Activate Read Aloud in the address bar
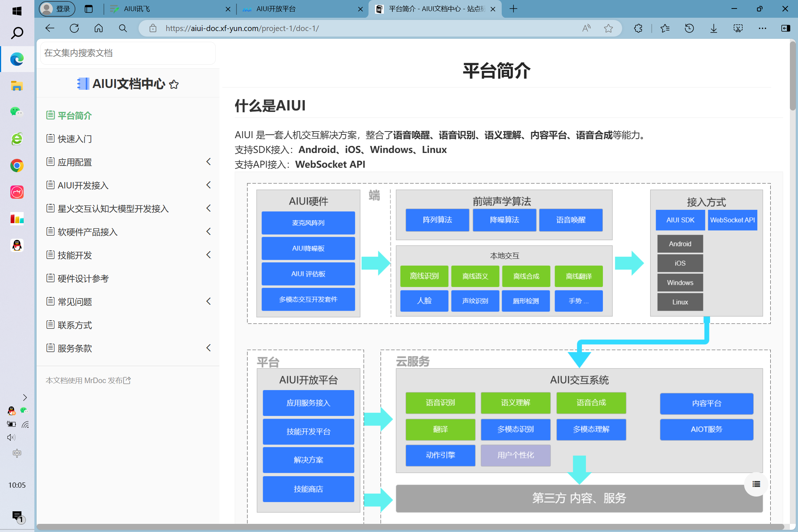 [586, 28]
